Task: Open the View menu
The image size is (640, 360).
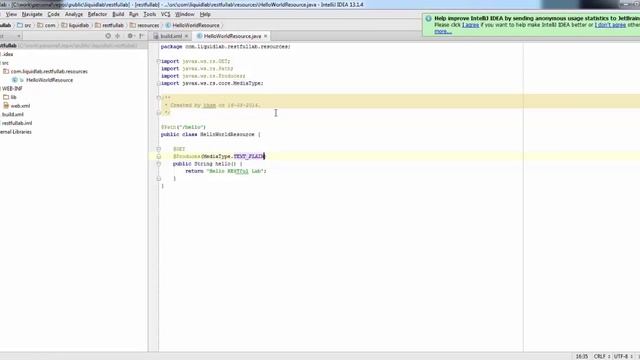Action: 11,14
